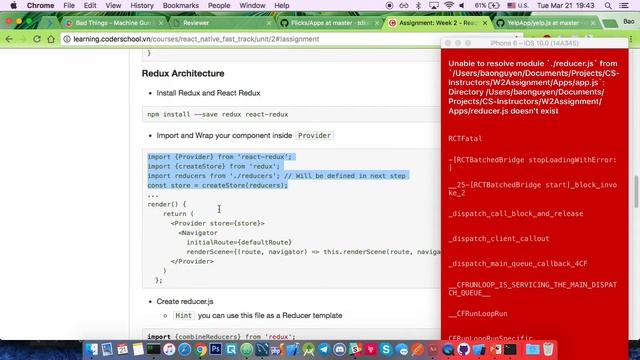Viewport: 640px width, 360px height.
Task: Open the volume control in menu bar
Action: click(x=462, y=5)
